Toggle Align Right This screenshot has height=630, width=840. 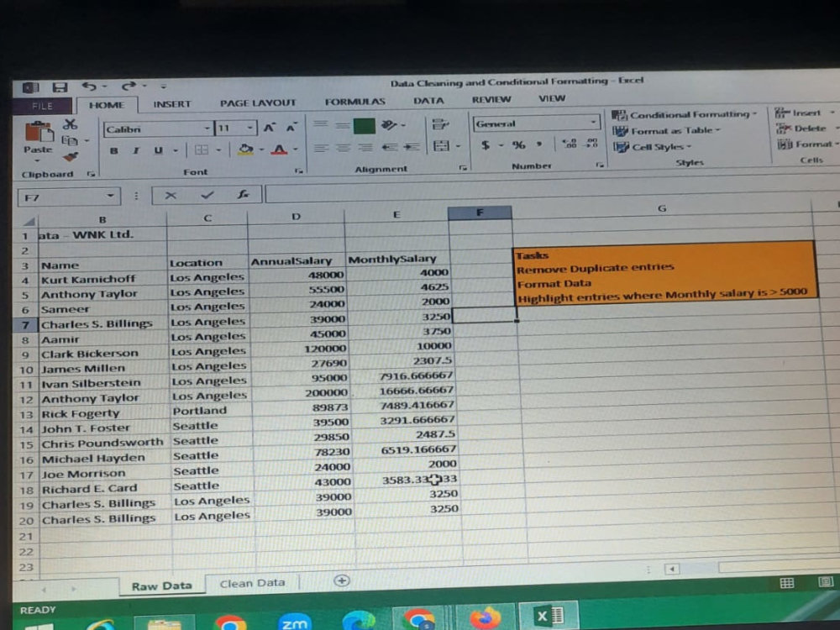pos(365,147)
